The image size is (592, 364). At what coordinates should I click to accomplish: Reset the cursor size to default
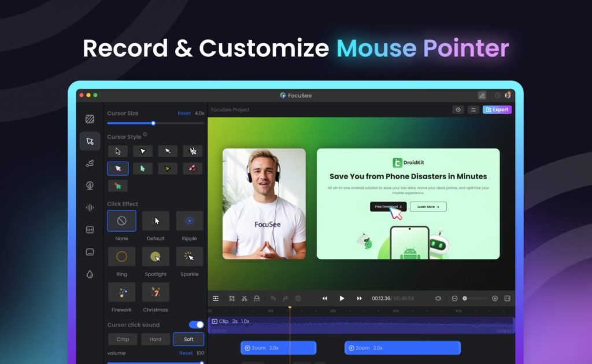point(184,113)
